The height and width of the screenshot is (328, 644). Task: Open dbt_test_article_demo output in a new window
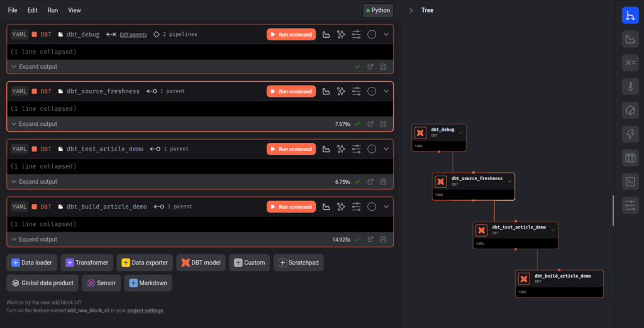click(x=370, y=182)
